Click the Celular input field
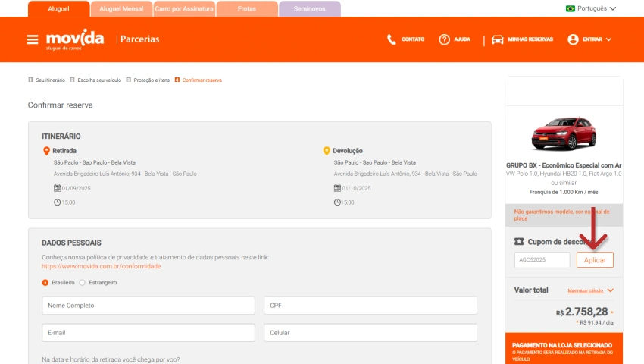 tap(370, 333)
